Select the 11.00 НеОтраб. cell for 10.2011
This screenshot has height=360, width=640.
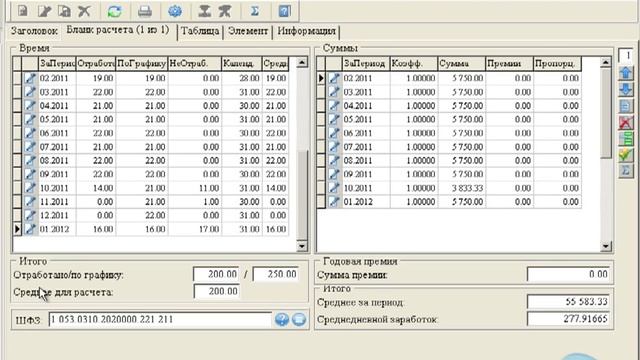(195, 188)
